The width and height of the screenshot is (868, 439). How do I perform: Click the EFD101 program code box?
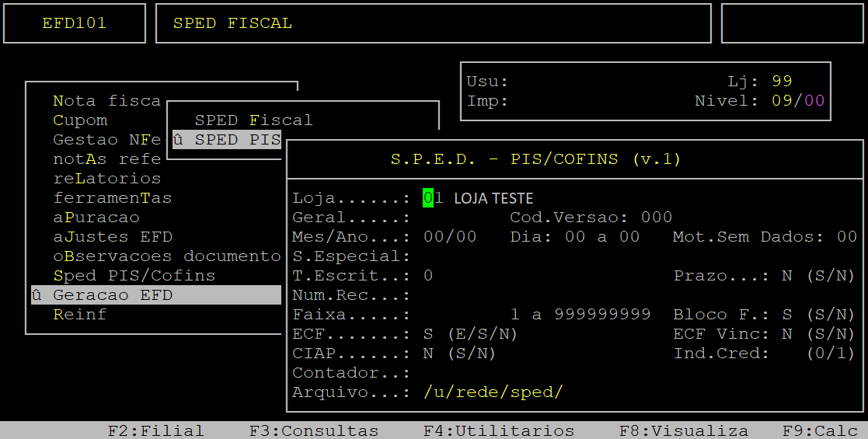click(74, 23)
